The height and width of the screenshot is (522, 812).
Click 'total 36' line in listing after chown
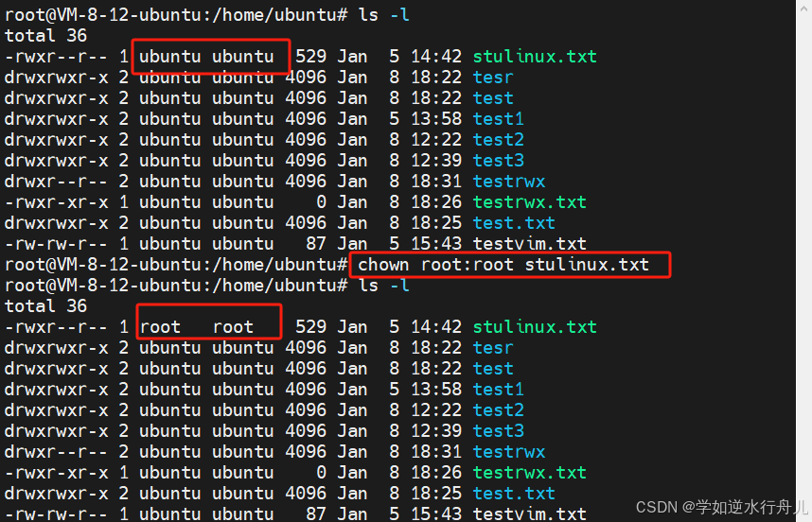pyautogui.click(x=45, y=306)
